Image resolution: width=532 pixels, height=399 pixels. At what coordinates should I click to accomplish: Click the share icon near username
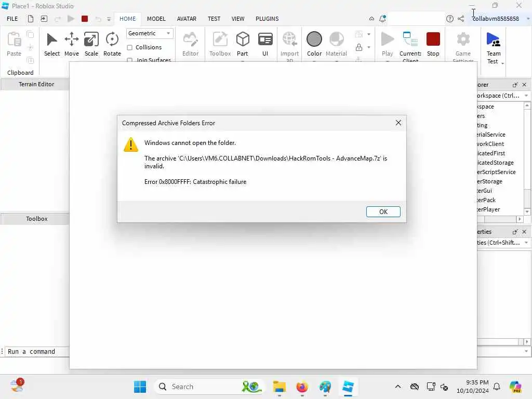[461, 19]
